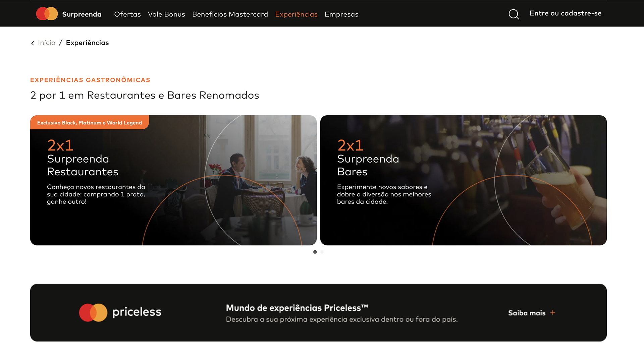Click the Mundo de experiências Priceless heading

click(x=297, y=308)
